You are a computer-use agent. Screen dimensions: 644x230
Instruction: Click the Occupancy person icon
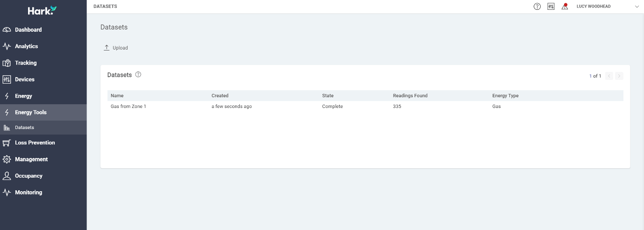(7, 176)
